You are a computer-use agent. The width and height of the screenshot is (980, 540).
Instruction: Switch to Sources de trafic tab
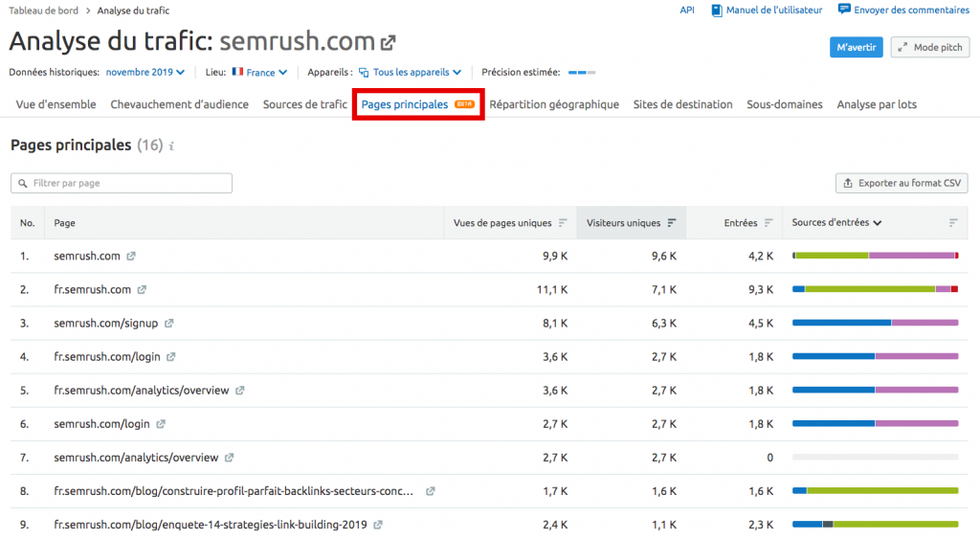(x=305, y=104)
